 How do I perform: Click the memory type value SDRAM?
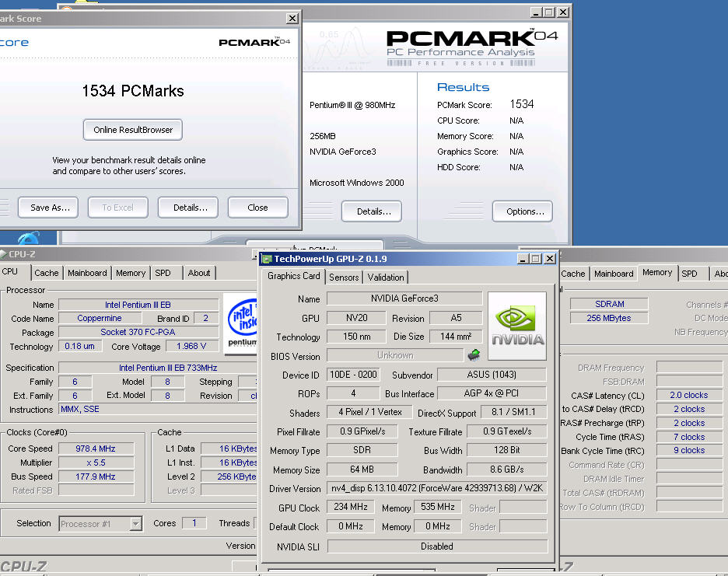609,304
